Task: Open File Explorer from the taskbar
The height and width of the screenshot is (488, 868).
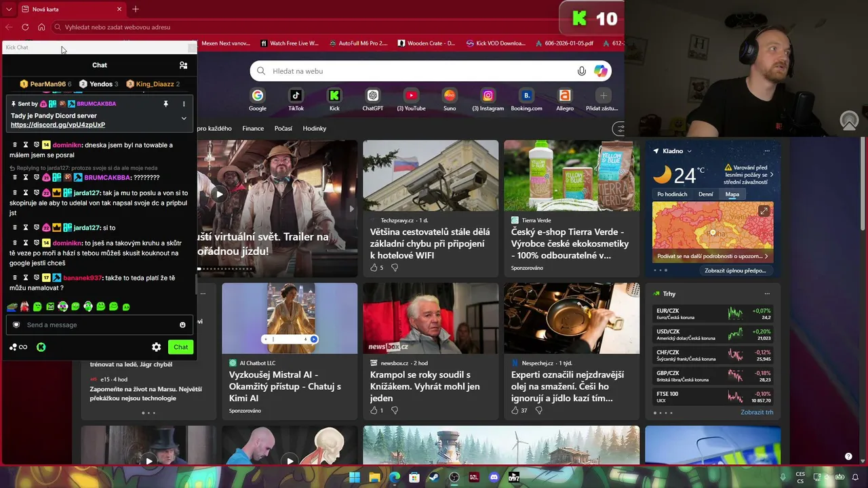Action: tap(374, 477)
